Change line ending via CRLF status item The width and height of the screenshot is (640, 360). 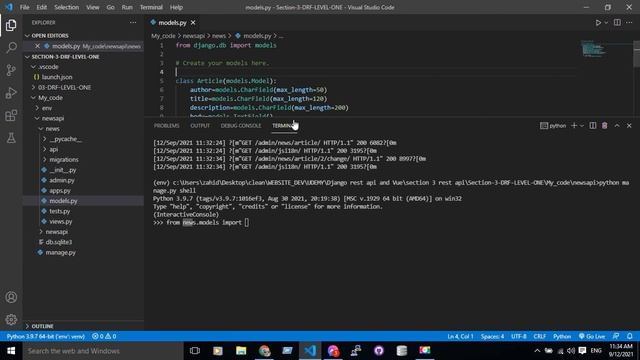(x=540, y=336)
